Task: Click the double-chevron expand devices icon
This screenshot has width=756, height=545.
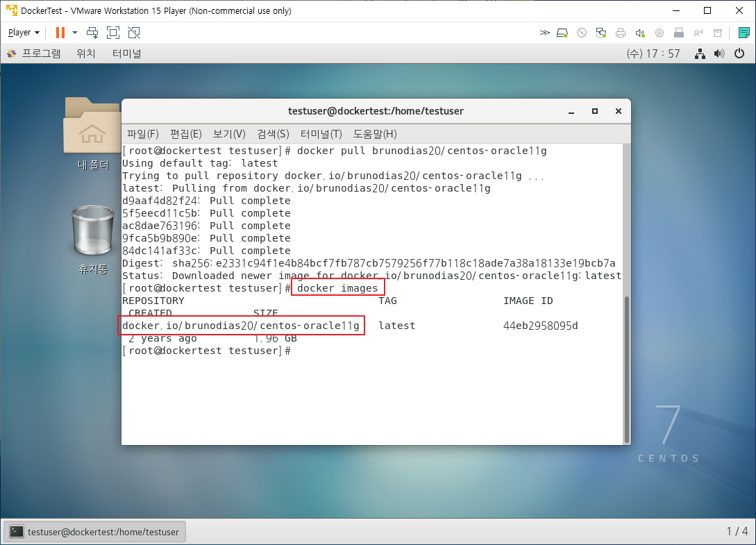Action: click(x=544, y=33)
